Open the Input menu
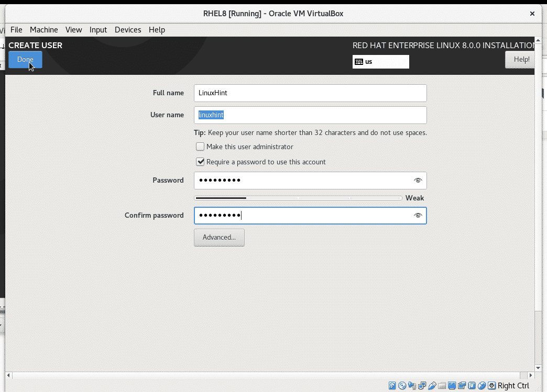 click(98, 30)
